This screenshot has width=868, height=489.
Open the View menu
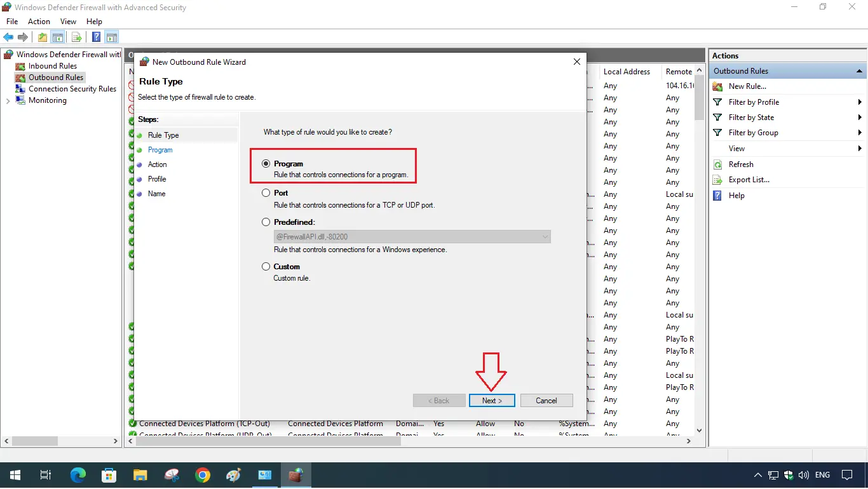(68, 21)
